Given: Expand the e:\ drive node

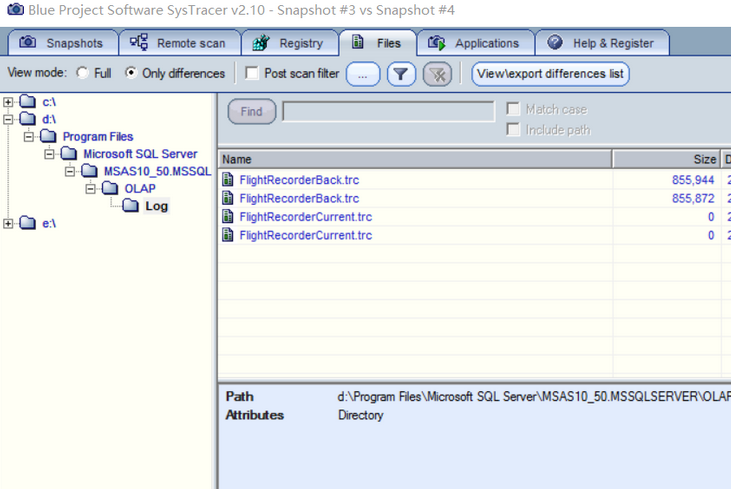Looking at the screenshot, I should pyautogui.click(x=8, y=223).
